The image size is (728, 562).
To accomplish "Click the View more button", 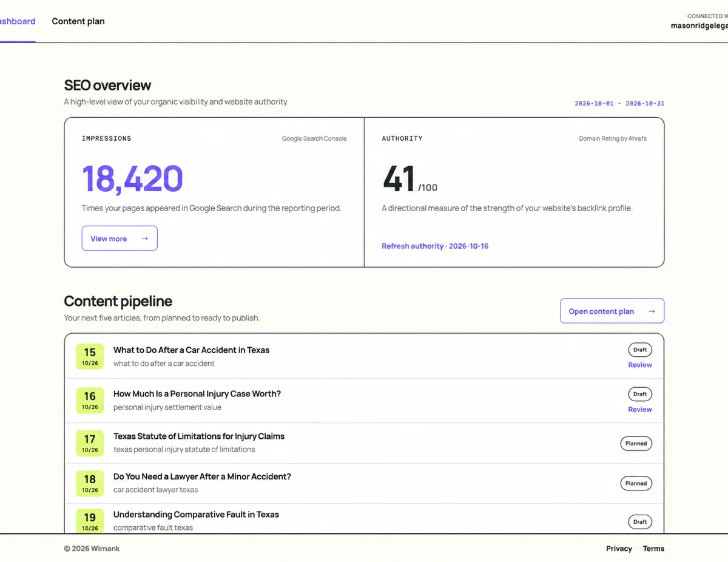I will coord(120,239).
